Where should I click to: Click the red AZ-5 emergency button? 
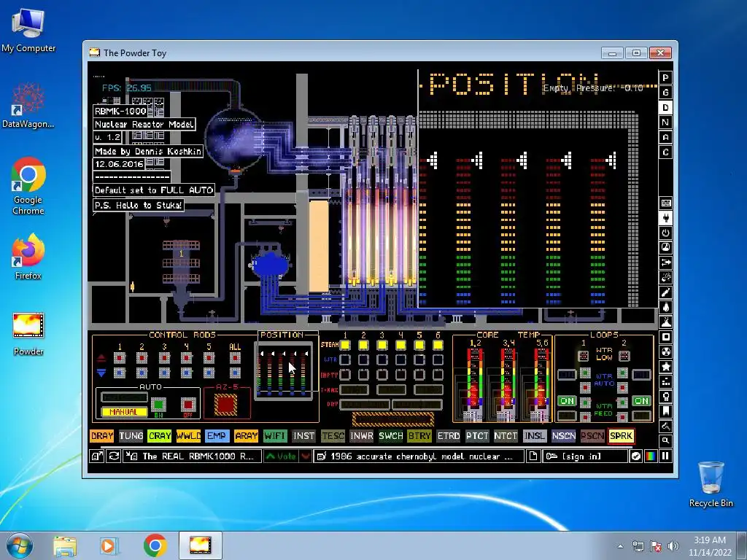click(x=226, y=405)
